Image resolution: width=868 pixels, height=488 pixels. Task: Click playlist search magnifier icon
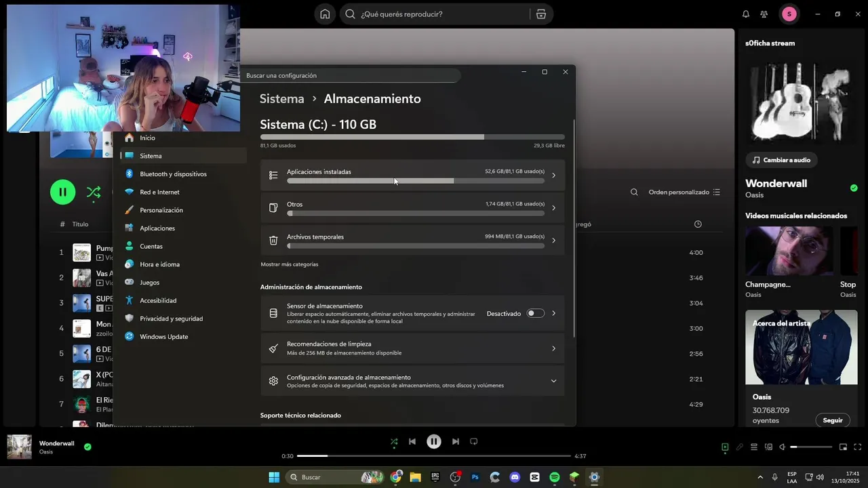(x=634, y=192)
